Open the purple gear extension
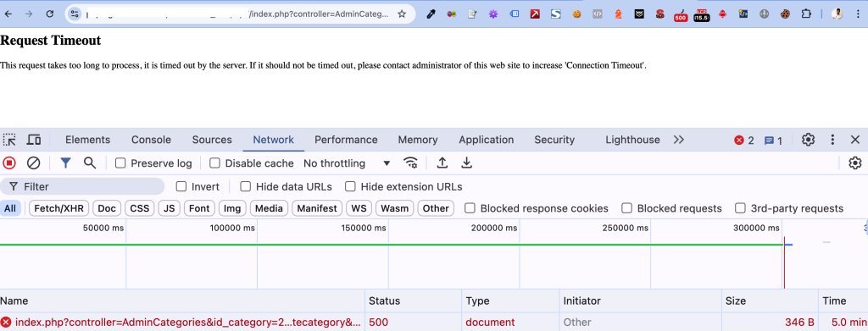 pos(492,14)
